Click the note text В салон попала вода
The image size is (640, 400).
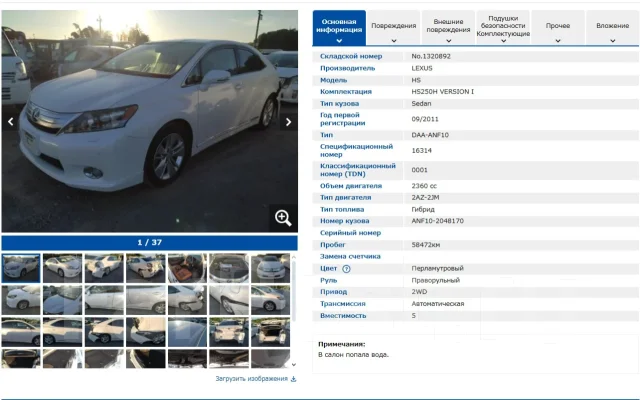tap(353, 355)
